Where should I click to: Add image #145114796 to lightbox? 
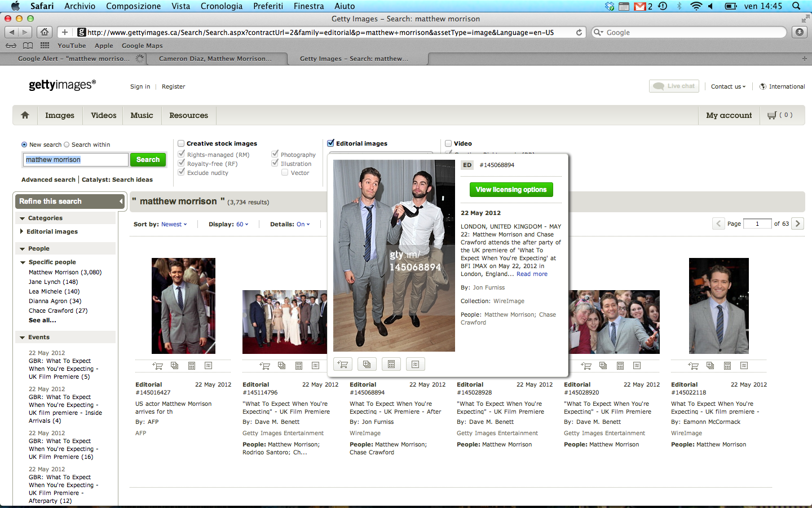point(282,366)
